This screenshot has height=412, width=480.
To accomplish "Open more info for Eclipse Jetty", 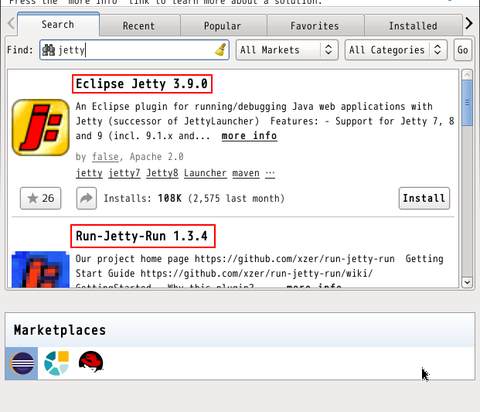I will [249, 136].
